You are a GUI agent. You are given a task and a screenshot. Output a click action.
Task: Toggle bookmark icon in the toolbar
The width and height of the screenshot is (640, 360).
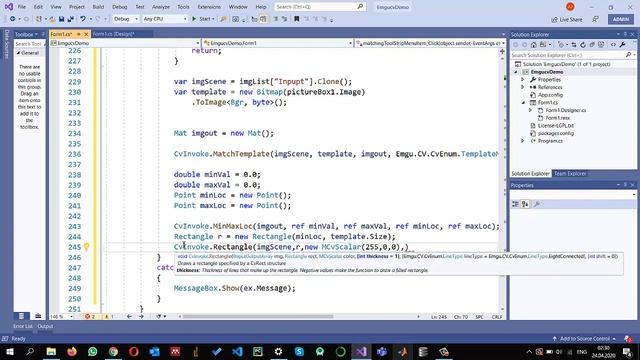(x=296, y=19)
